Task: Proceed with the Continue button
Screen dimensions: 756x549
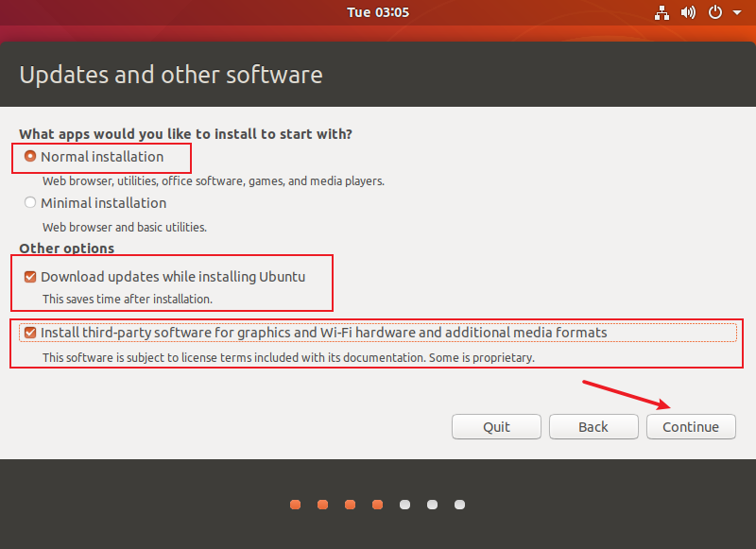Action: pyautogui.click(x=691, y=426)
